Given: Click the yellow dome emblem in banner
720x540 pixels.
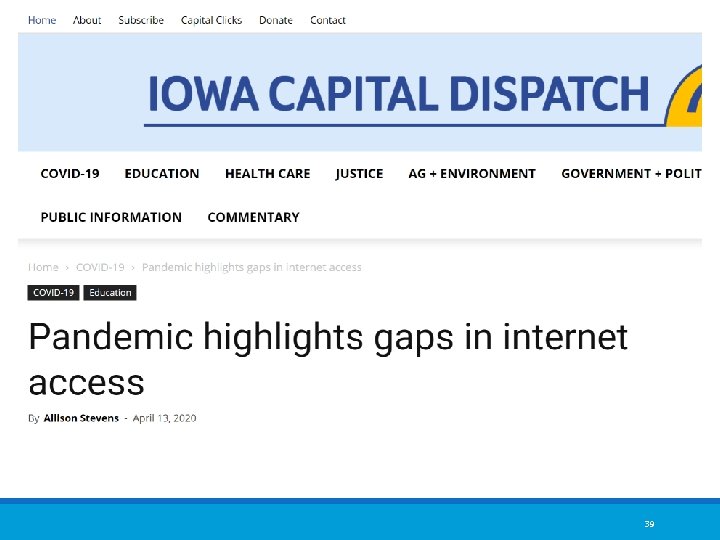Looking at the screenshot, I should pos(683,96).
